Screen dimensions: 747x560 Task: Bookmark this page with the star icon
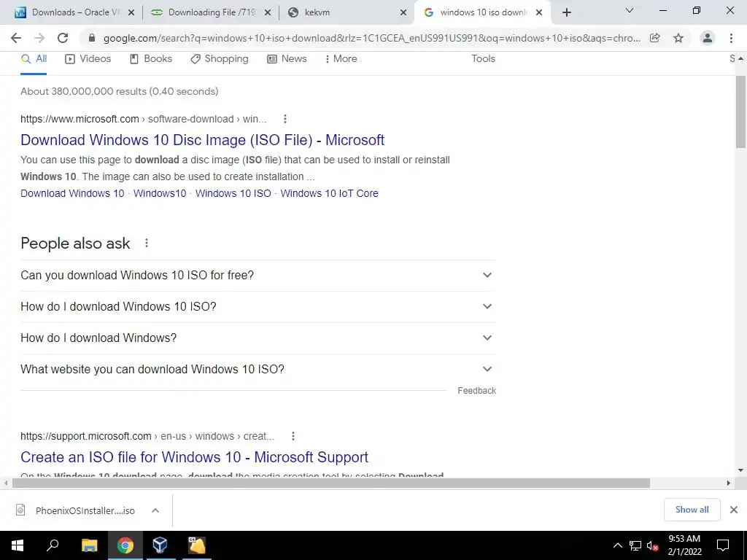tap(678, 38)
